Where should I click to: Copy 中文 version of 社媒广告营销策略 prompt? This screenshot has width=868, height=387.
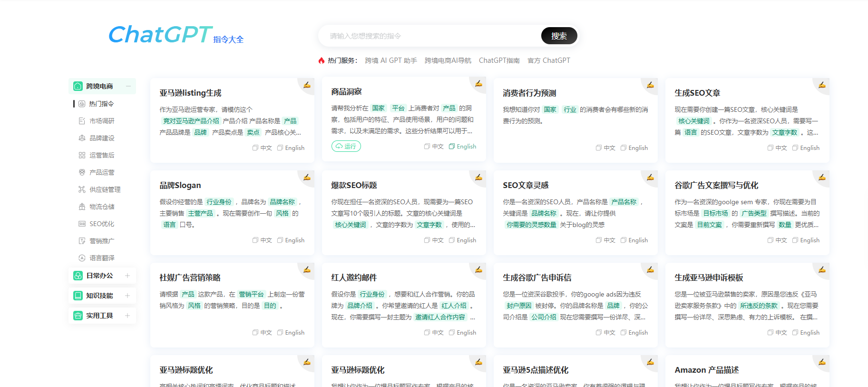click(262, 333)
